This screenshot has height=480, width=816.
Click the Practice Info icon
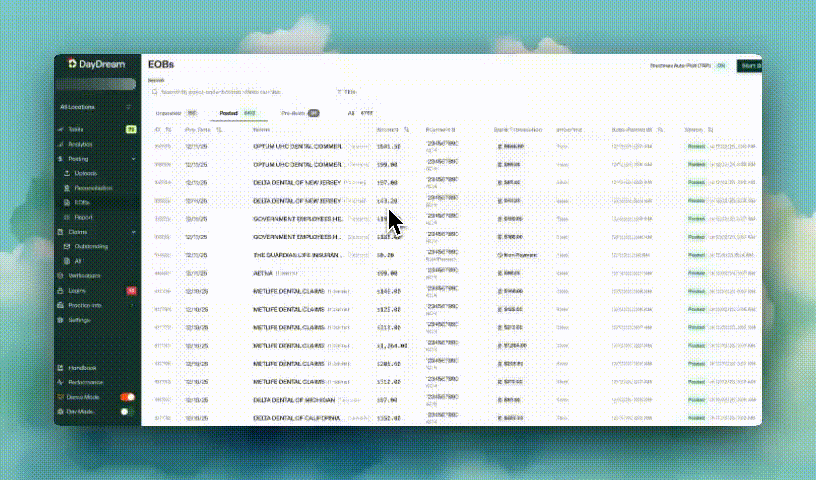coord(61,305)
